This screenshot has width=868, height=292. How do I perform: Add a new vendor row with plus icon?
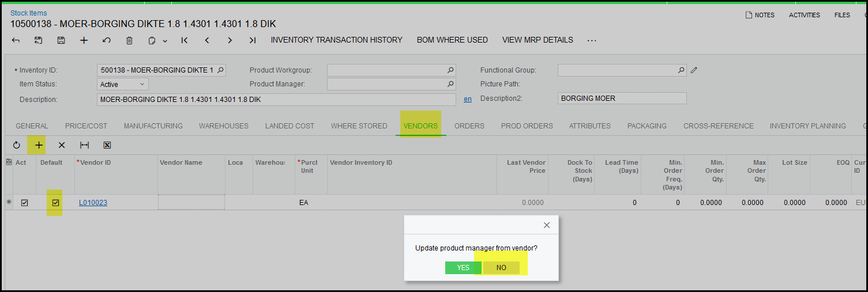point(39,145)
